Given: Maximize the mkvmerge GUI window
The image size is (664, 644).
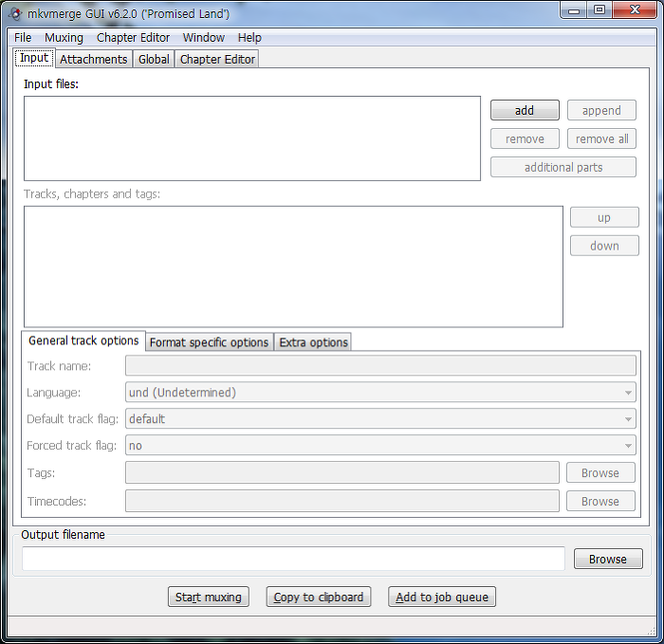Looking at the screenshot, I should [x=599, y=10].
